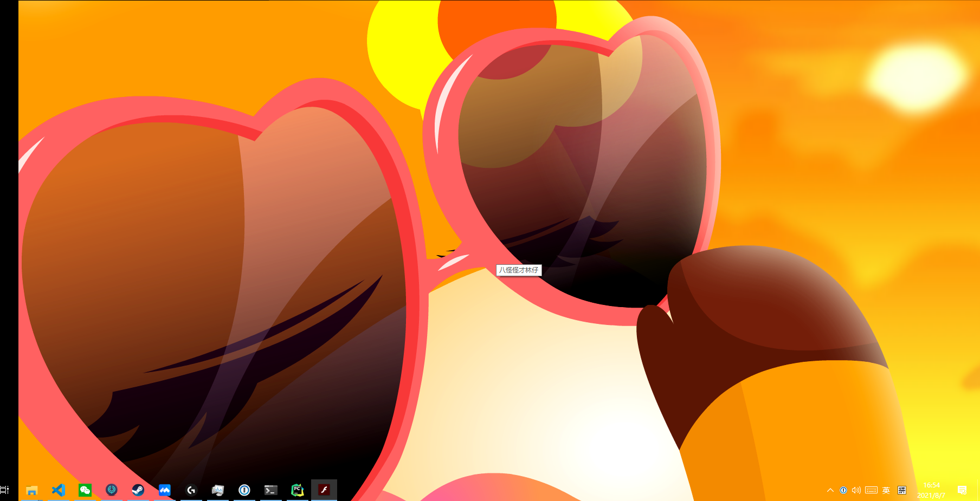This screenshot has height=501, width=980.
Task: Launch Steam from the taskbar
Action: click(x=138, y=490)
